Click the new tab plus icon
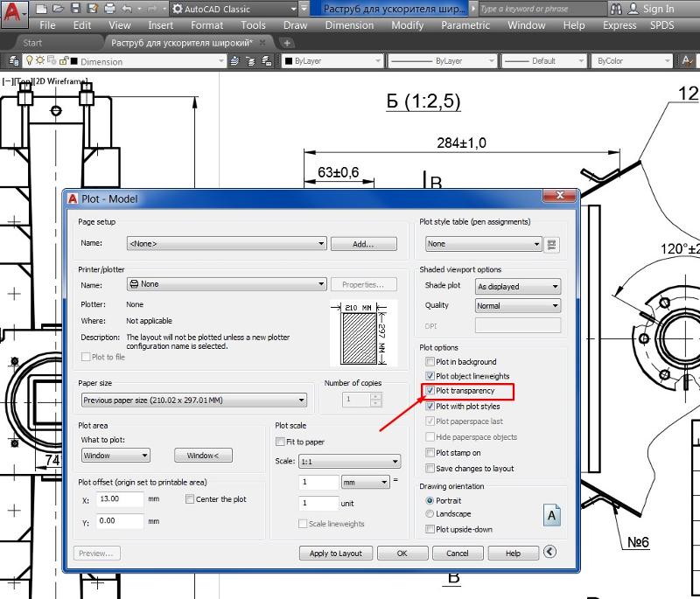 [x=287, y=43]
